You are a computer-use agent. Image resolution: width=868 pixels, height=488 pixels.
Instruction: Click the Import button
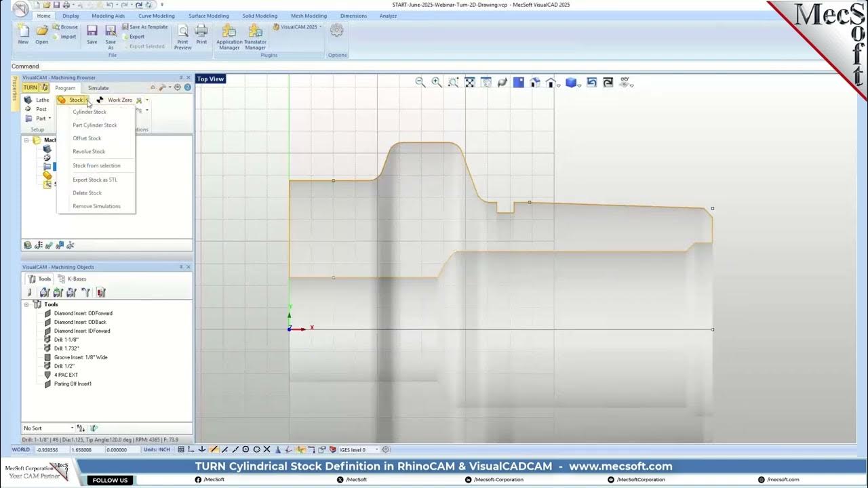point(64,37)
